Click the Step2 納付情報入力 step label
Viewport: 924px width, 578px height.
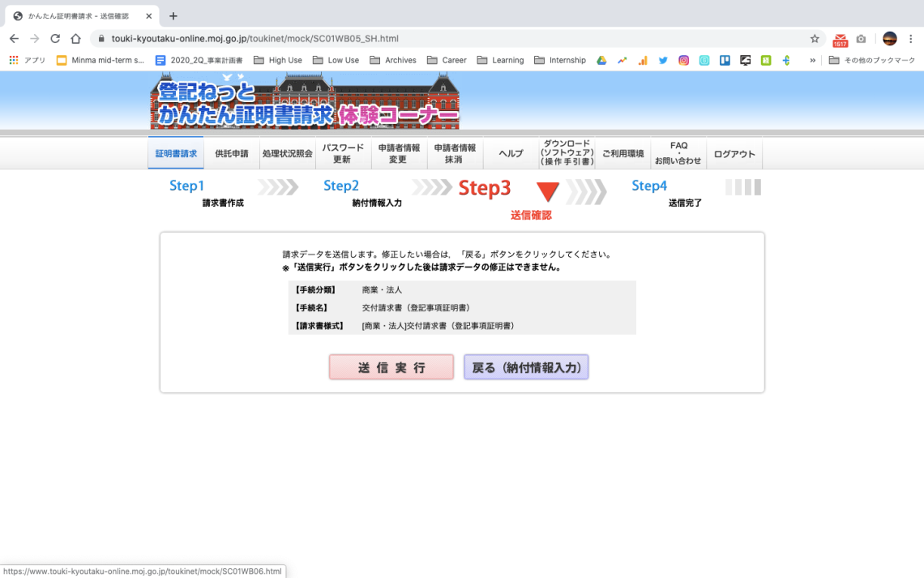(x=361, y=193)
